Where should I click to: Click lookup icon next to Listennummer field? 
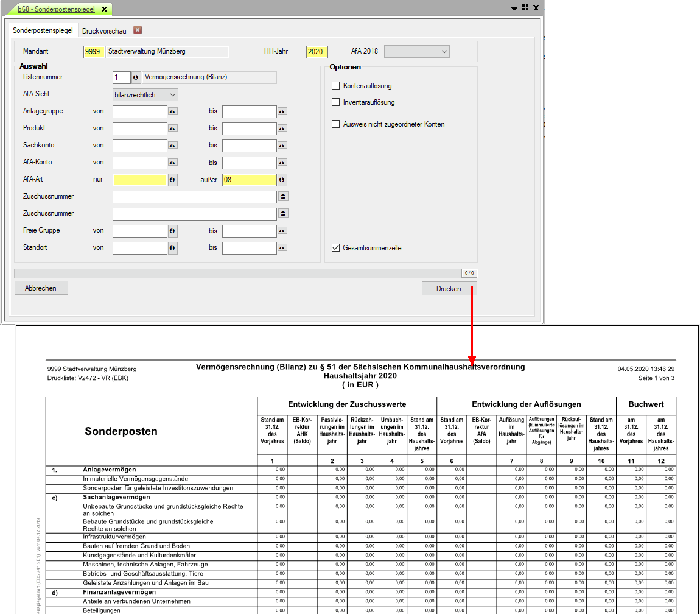click(x=136, y=77)
